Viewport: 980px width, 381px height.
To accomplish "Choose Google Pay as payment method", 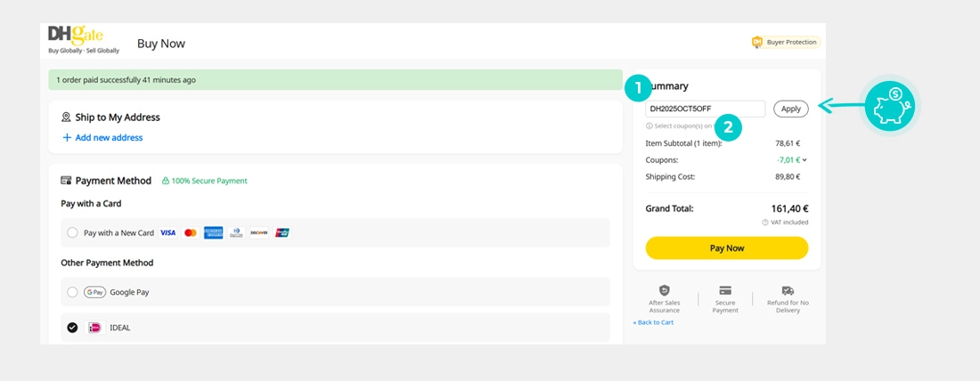I will [73, 292].
